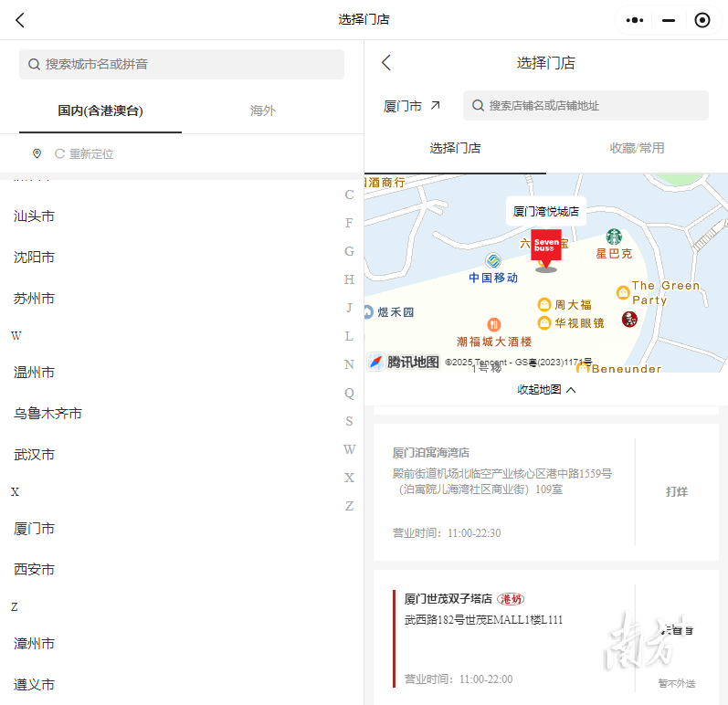Select 厦门市 from the city list
Viewport: 728px width, 705px height.
(35, 529)
